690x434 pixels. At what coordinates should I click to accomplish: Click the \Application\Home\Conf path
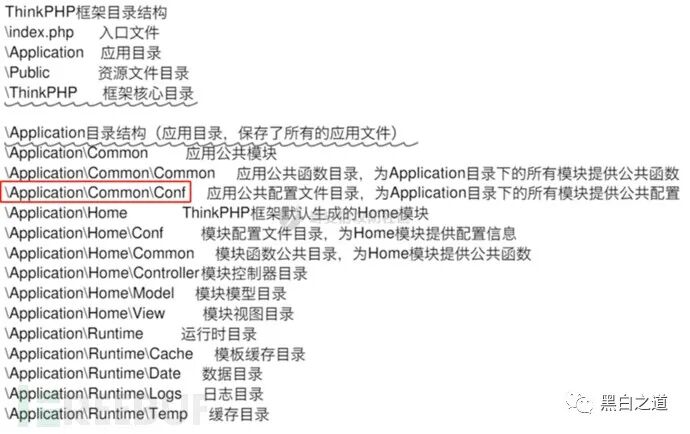84,233
